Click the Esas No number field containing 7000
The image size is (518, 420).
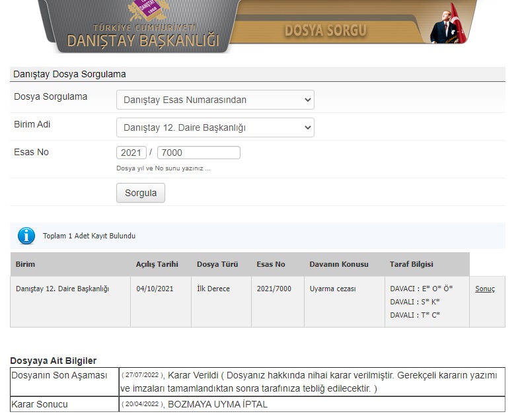[198, 153]
